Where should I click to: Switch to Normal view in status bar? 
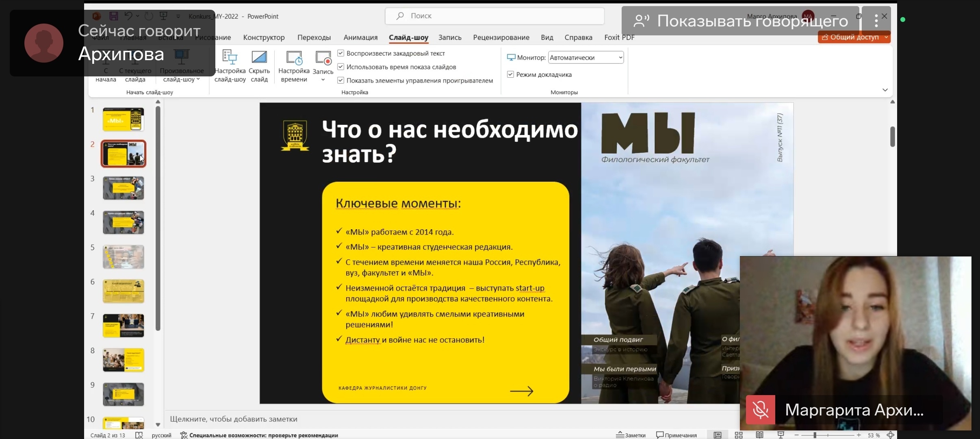click(x=718, y=435)
